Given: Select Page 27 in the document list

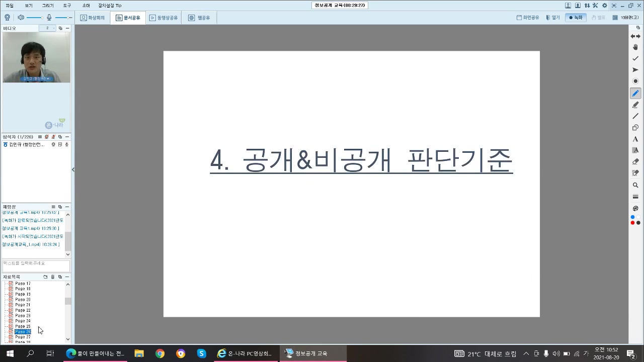Looking at the screenshot, I should [23, 337].
